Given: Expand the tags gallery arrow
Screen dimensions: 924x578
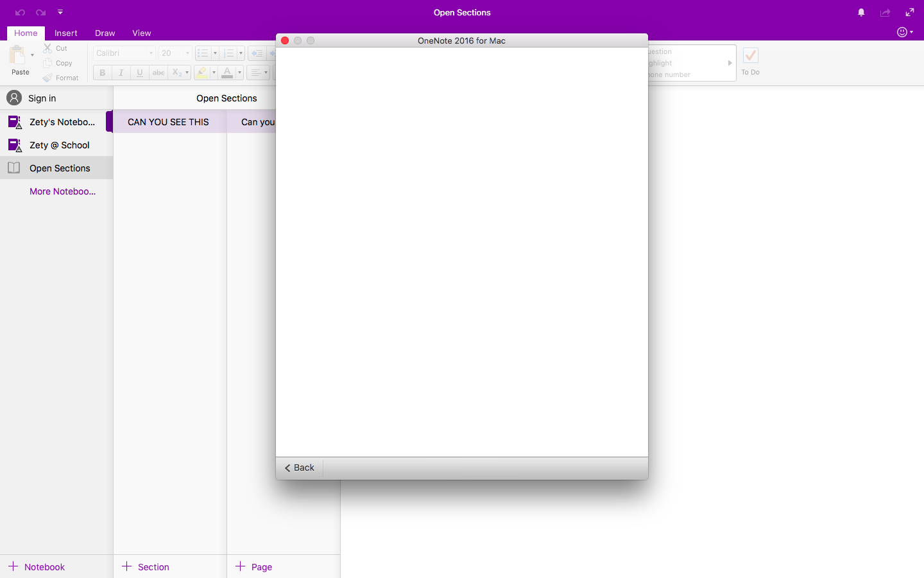Looking at the screenshot, I should pos(730,63).
